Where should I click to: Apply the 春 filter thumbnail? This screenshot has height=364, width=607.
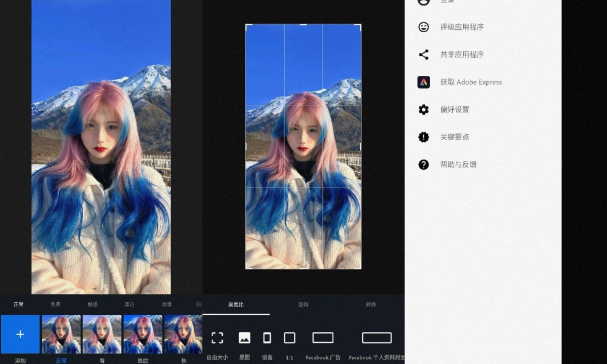pos(102,334)
